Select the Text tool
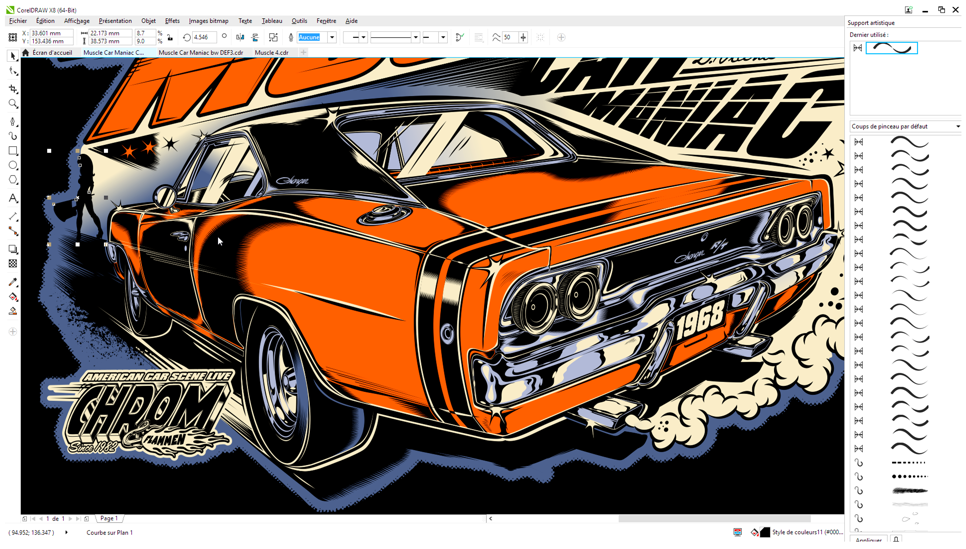The image size is (966, 549). point(13,198)
